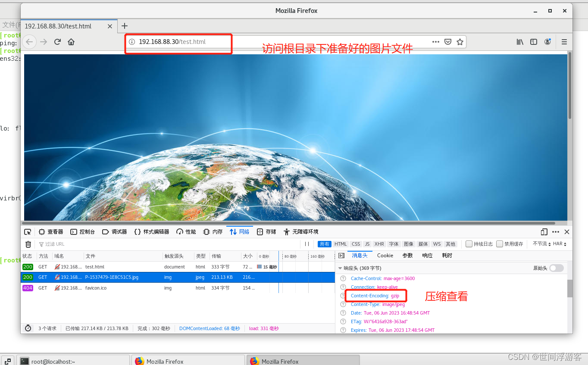Image resolution: width=588 pixels, height=365 pixels.
Task: Filter requests by 所有 (all)
Action: click(x=325, y=244)
